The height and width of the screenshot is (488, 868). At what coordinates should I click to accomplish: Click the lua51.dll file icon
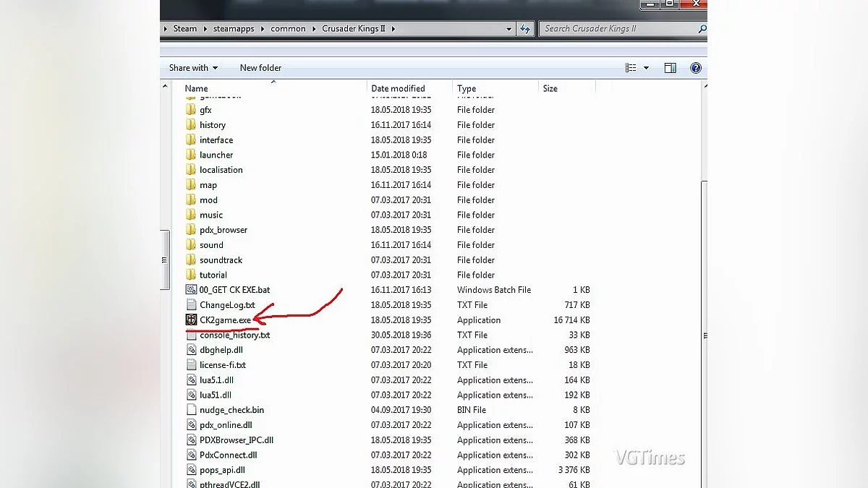(191, 395)
